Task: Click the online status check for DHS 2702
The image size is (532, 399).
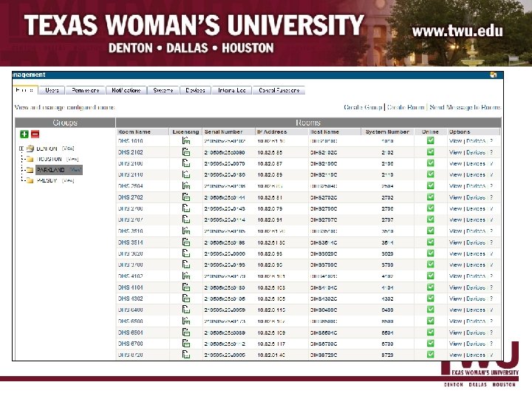Action: click(430, 197)
